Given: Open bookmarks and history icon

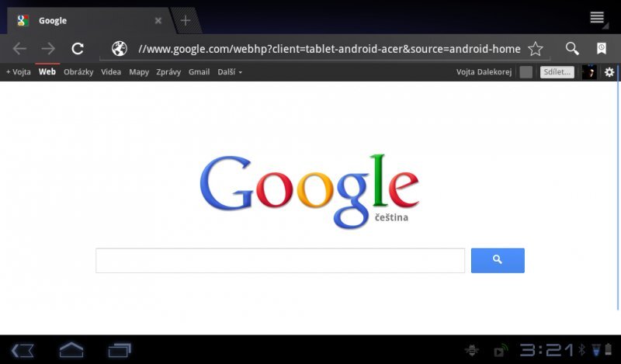Looking at the screenshot, I should pos(601,48).
